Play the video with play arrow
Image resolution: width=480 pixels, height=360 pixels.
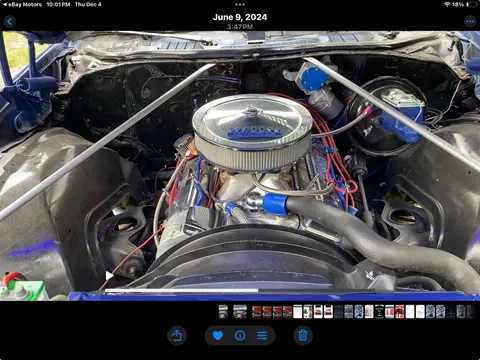pyautogui.click(x=109, y=276)
